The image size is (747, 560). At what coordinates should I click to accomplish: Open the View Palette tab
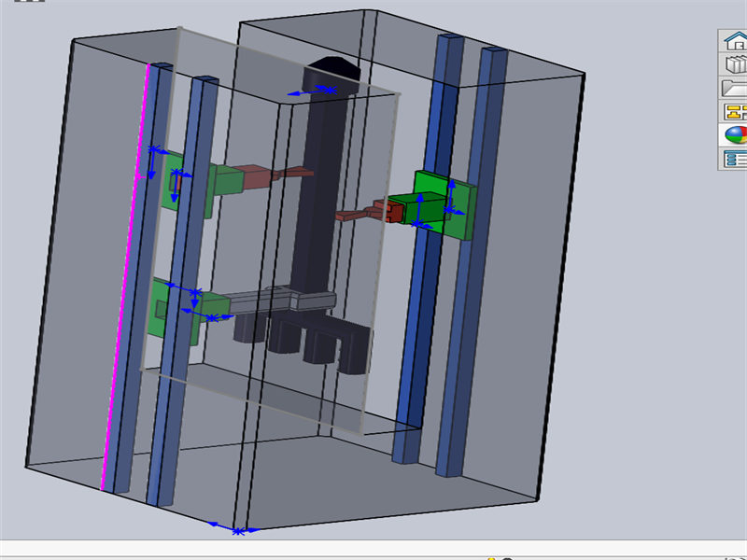[734, 111]
